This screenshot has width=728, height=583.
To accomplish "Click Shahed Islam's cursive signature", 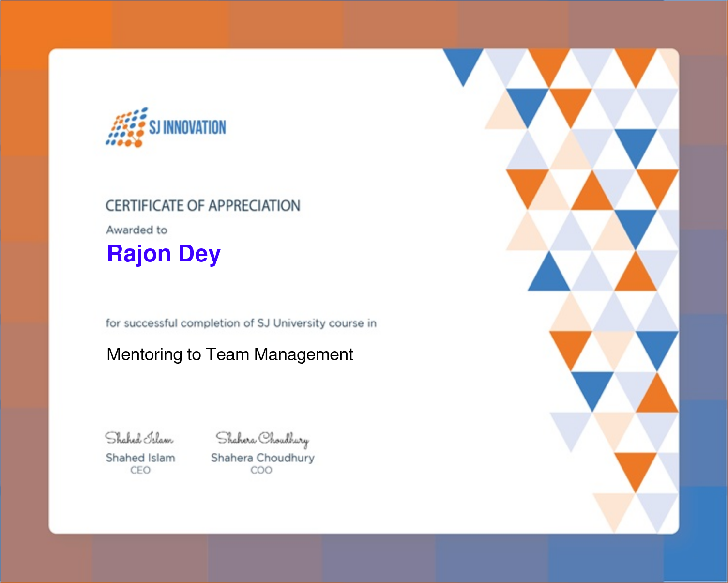I will click(x=139, y=438).
